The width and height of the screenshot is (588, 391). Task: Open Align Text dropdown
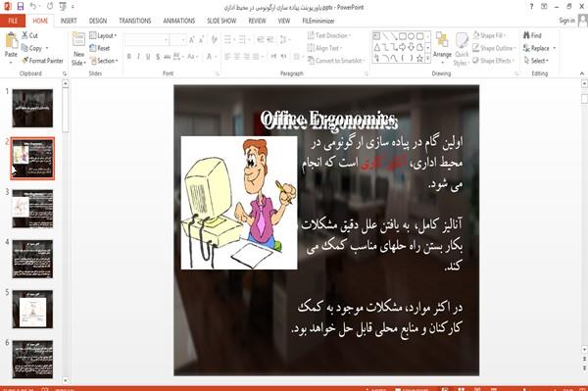324,48
